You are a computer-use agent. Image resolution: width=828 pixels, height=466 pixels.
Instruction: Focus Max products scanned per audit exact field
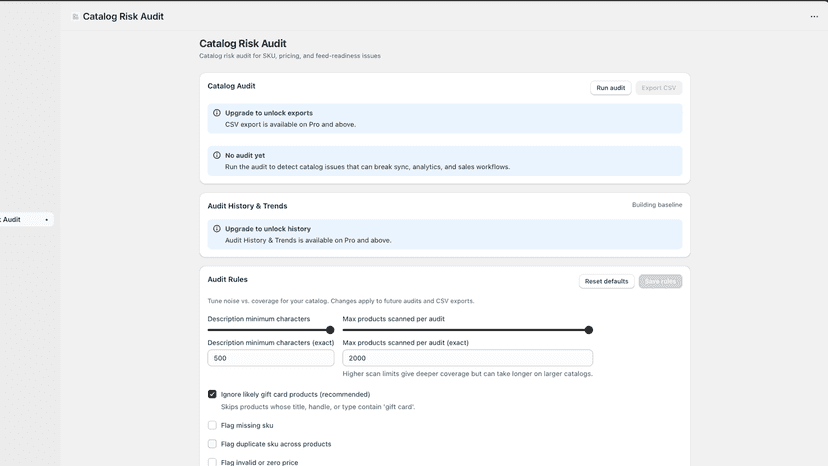(467, 358)
